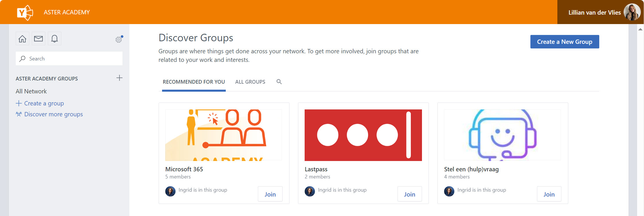Select the Recommended For You tab
Viewport: 644px width, 216px height.
coord(194,82)
